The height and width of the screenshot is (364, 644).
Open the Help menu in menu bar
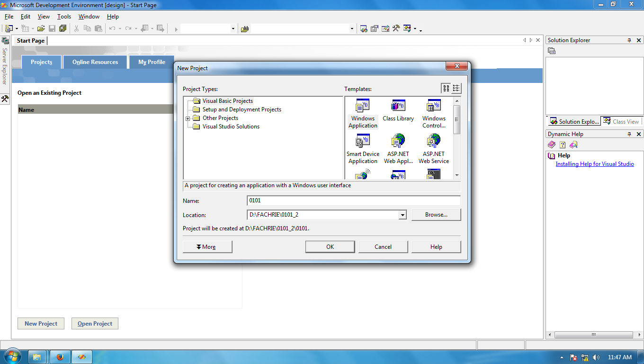(113, 17)
